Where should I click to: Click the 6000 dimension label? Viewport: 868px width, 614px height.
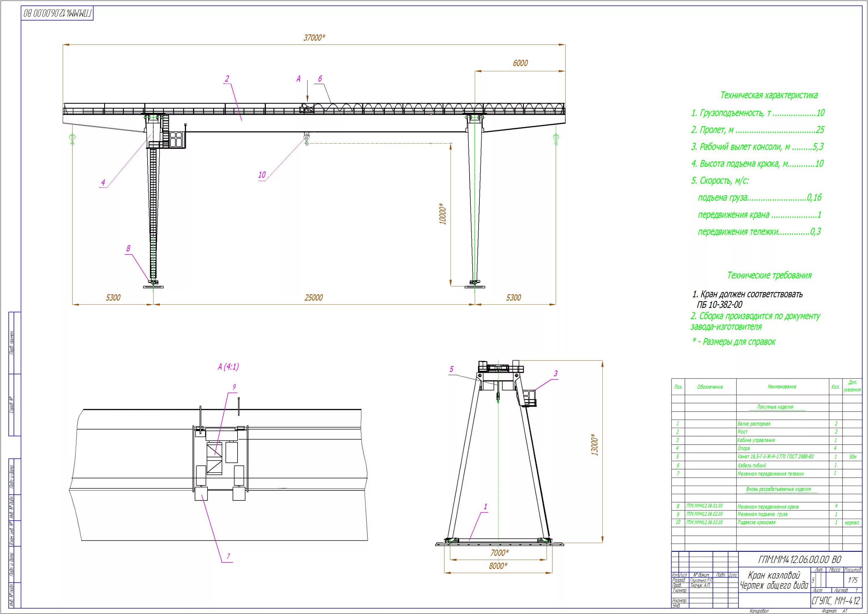coord(520,63)
